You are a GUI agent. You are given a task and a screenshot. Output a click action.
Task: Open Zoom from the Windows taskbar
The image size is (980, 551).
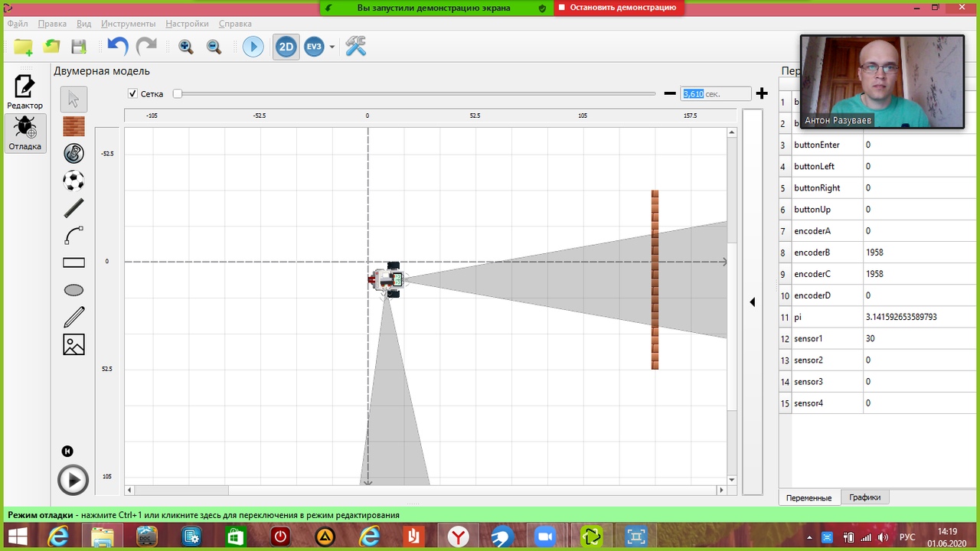tap(546, 536)
